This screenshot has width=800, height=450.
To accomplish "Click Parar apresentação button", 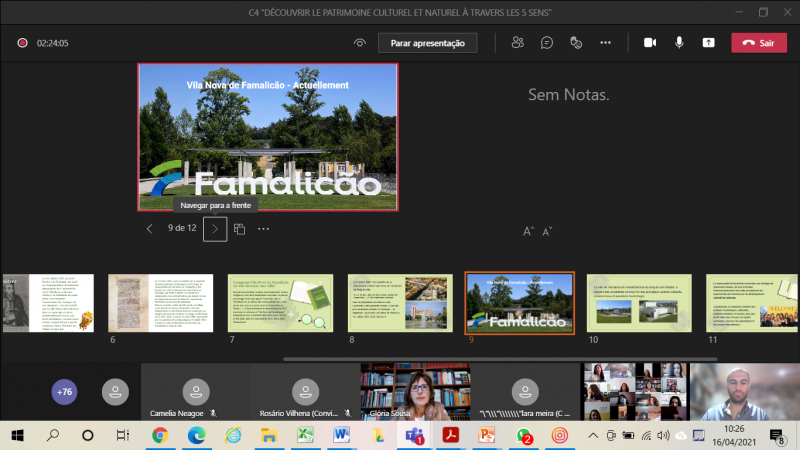I will tap(428, 43).
